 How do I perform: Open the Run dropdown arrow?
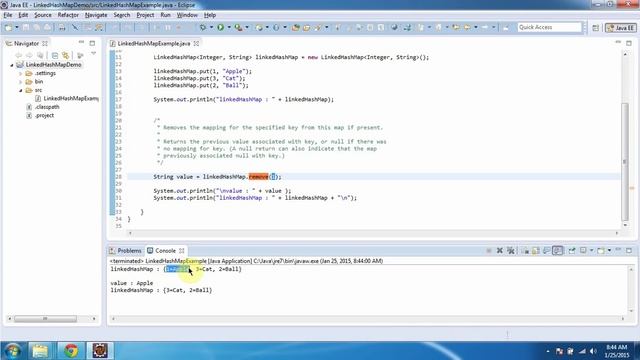click(229, 27)
